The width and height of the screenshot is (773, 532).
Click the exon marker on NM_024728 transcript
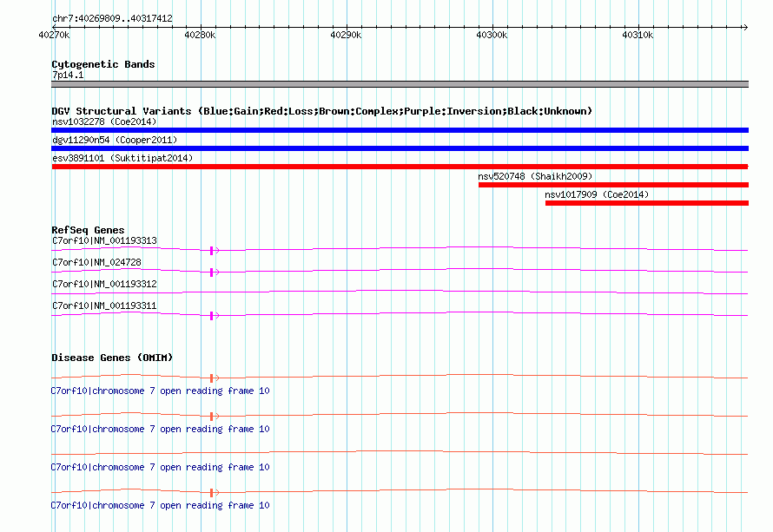(212, 273)
